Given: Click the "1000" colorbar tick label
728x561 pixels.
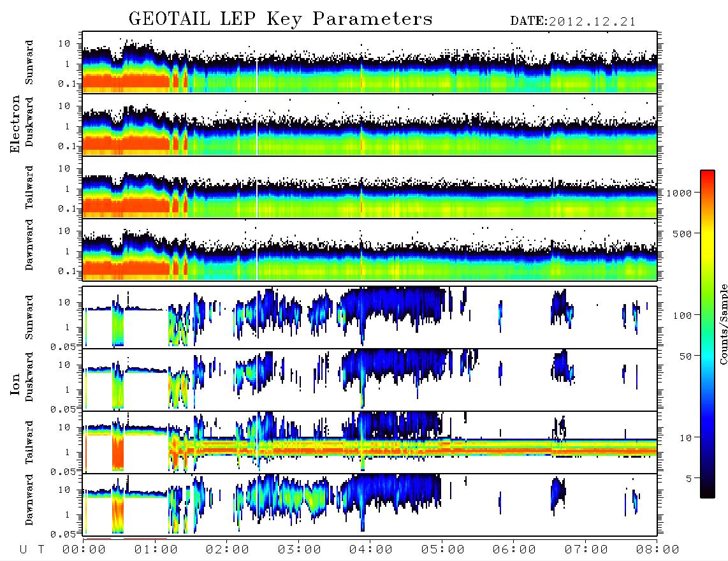Looking at the screenshot, I should coord(680,193).
